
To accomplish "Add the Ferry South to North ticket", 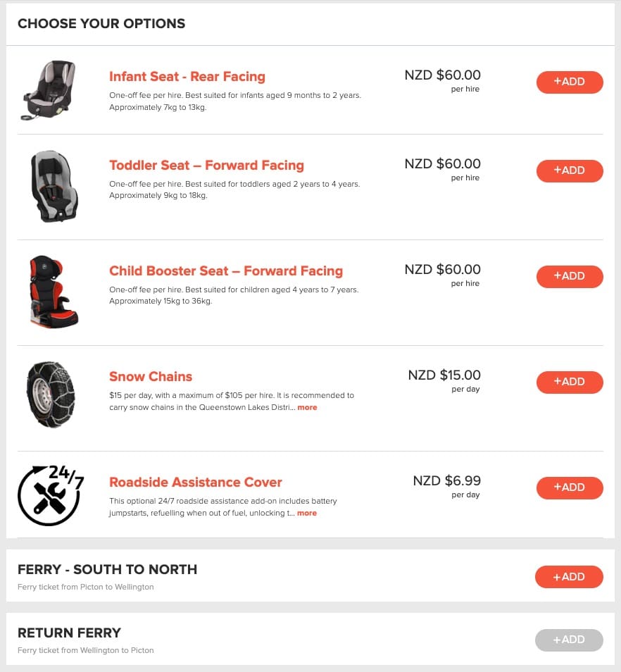I will tap(569, 577).
